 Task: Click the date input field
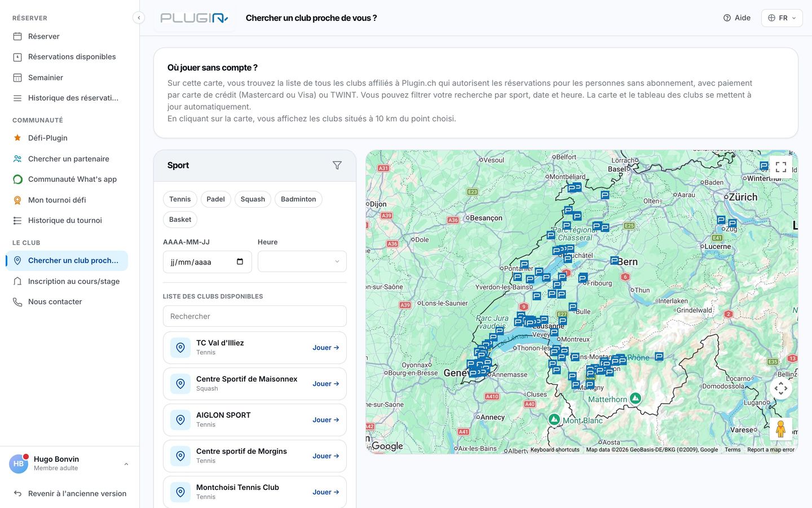[208, 262]
